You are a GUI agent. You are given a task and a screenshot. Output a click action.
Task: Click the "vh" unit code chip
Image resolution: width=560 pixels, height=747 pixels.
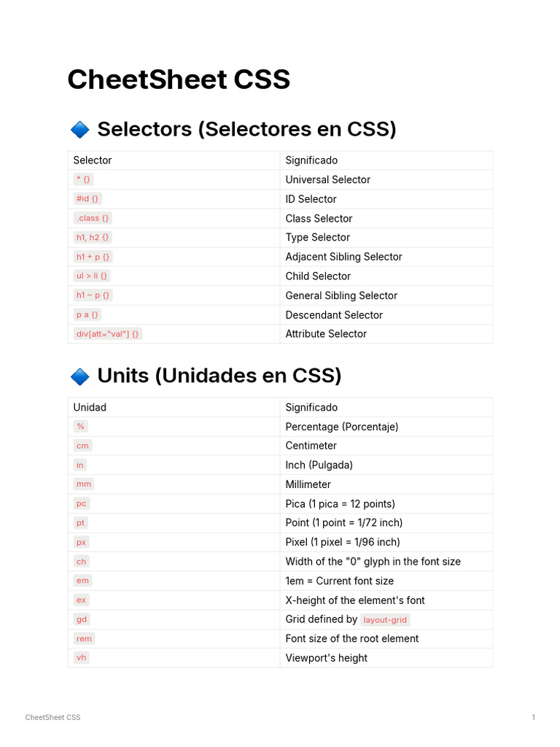81,658
